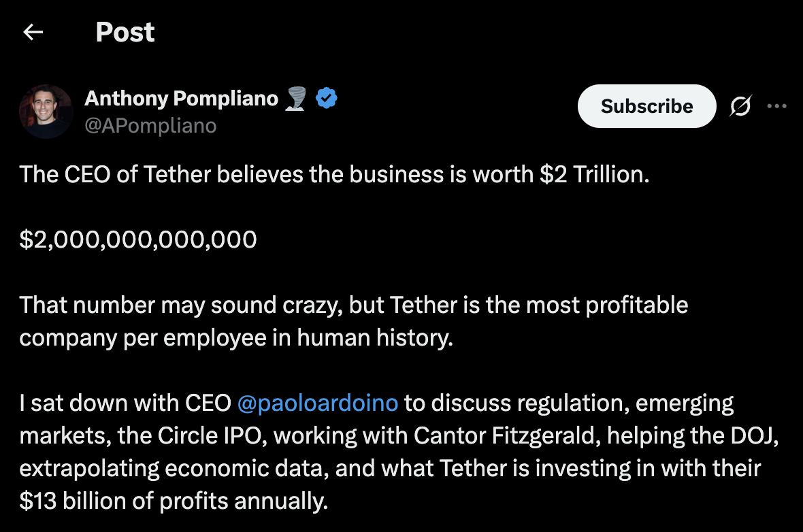Screen dimensions: 803x532
Task: Open the post options ellipsis menu
Action: point(777,106)
